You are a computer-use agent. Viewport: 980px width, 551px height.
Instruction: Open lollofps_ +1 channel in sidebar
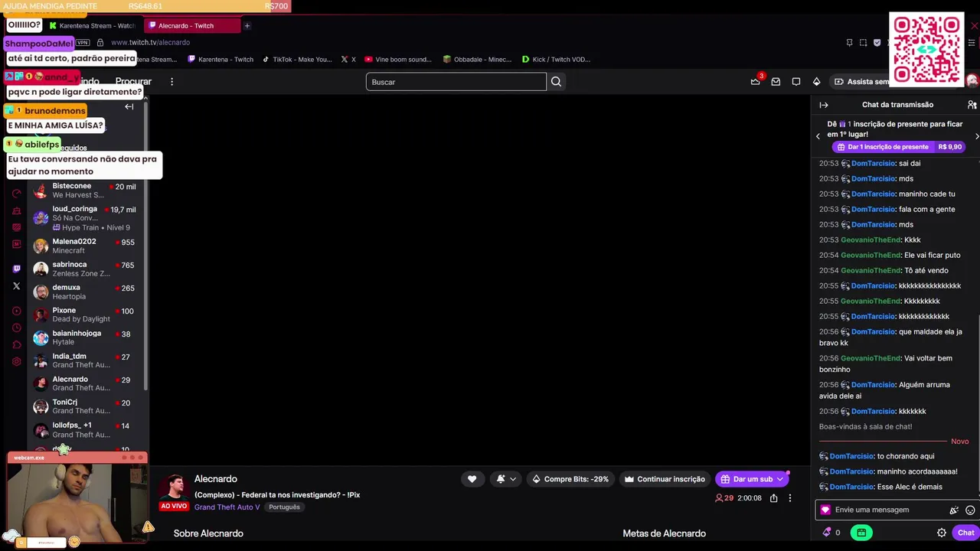click(85, 429)
